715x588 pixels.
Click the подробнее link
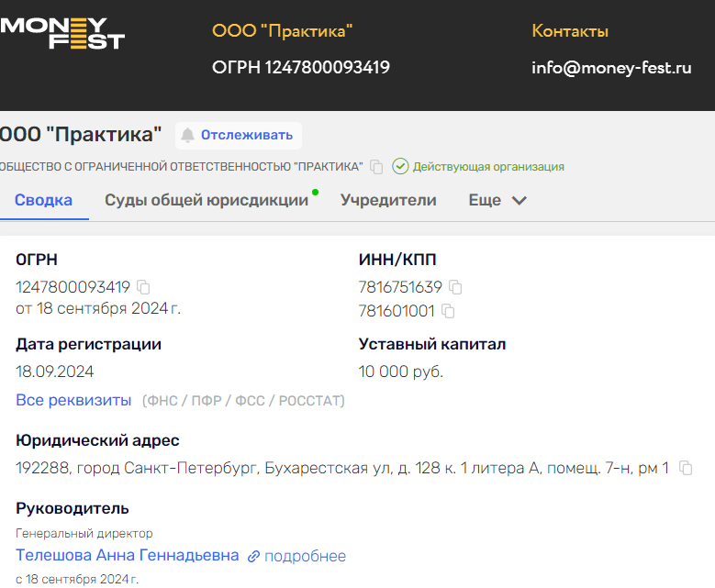pos(305,556)
